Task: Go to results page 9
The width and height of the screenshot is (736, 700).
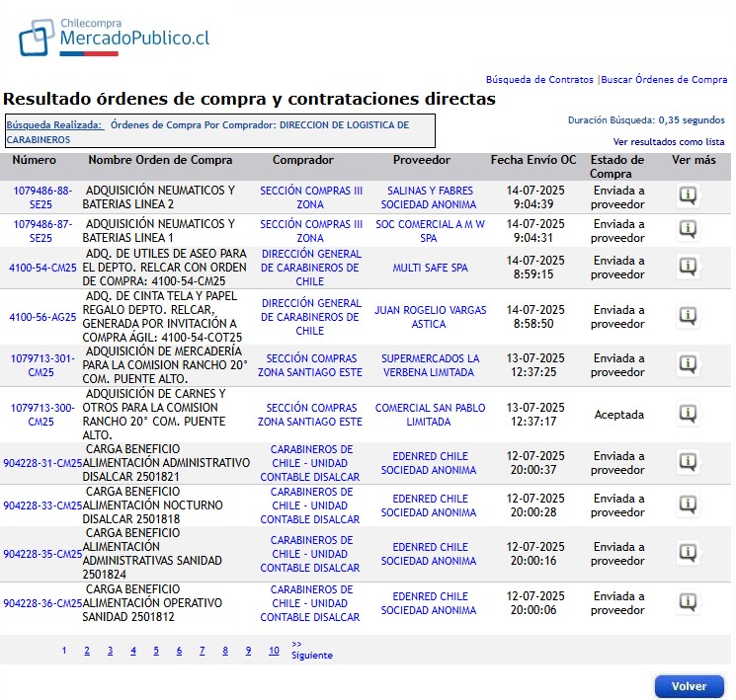Action: point(248,651)
